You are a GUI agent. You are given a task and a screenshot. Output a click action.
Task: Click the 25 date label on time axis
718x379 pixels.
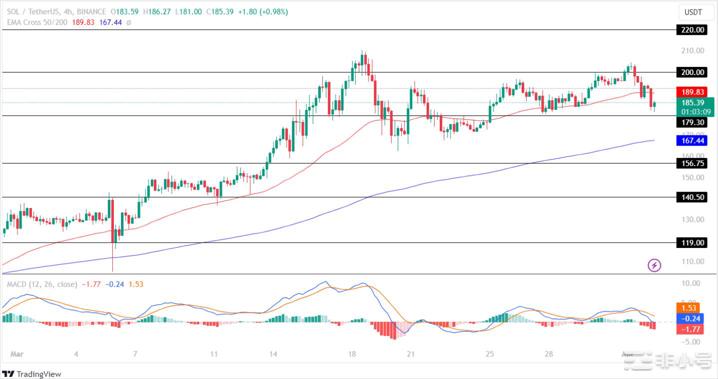(490, 354)
